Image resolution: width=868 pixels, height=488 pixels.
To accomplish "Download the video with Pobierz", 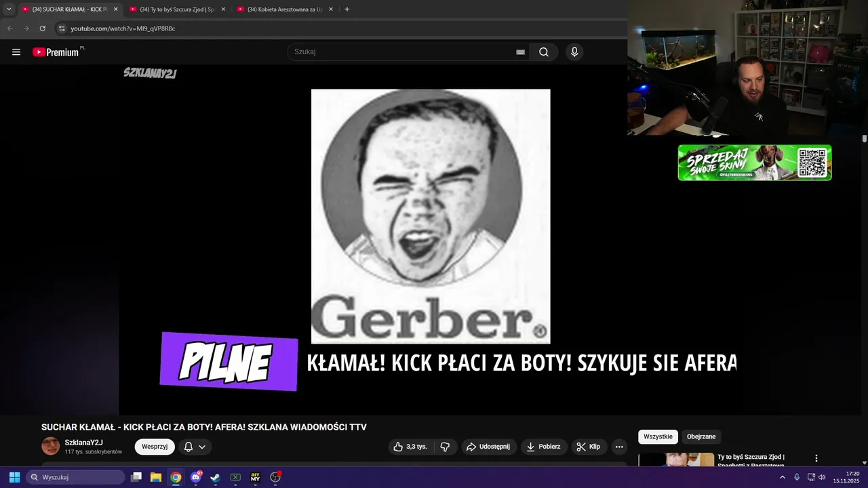I will pyautogui.click(x=544, y=447).
